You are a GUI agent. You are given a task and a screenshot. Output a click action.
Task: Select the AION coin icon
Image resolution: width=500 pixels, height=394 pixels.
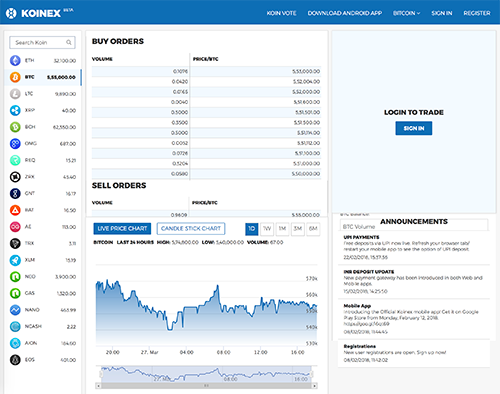pos(15,343)
